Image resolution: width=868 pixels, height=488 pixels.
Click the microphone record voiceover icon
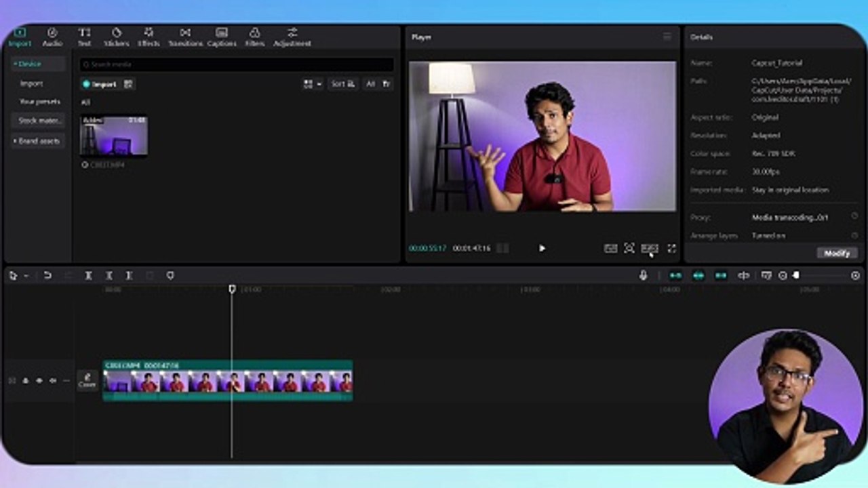(643, 276)
